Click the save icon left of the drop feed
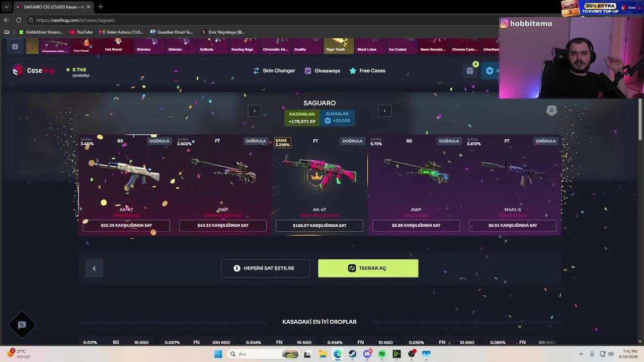 [15, 46]
